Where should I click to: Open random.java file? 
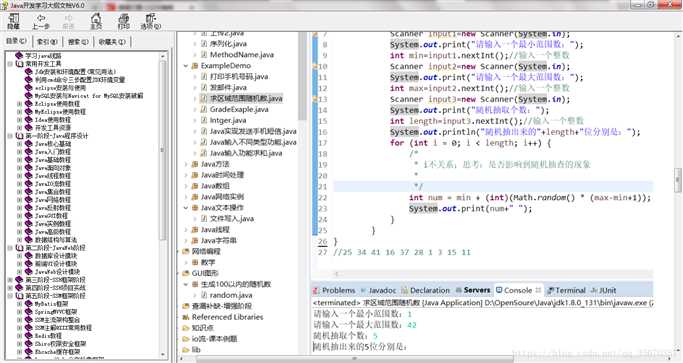pyautogui.click(x=231, y=295)
